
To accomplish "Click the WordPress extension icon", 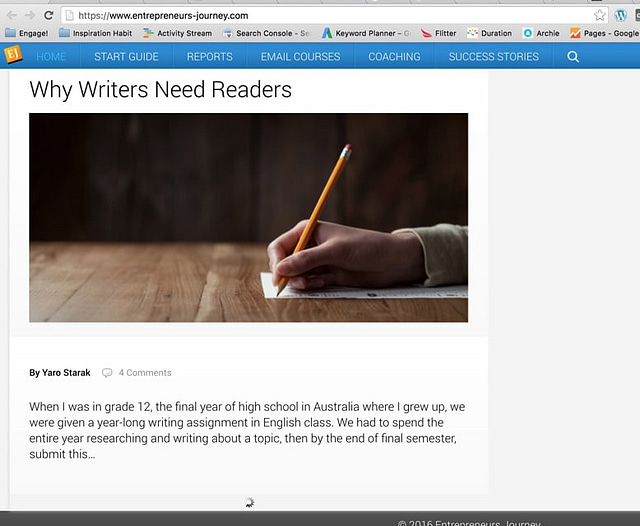I will click(622, 15).
